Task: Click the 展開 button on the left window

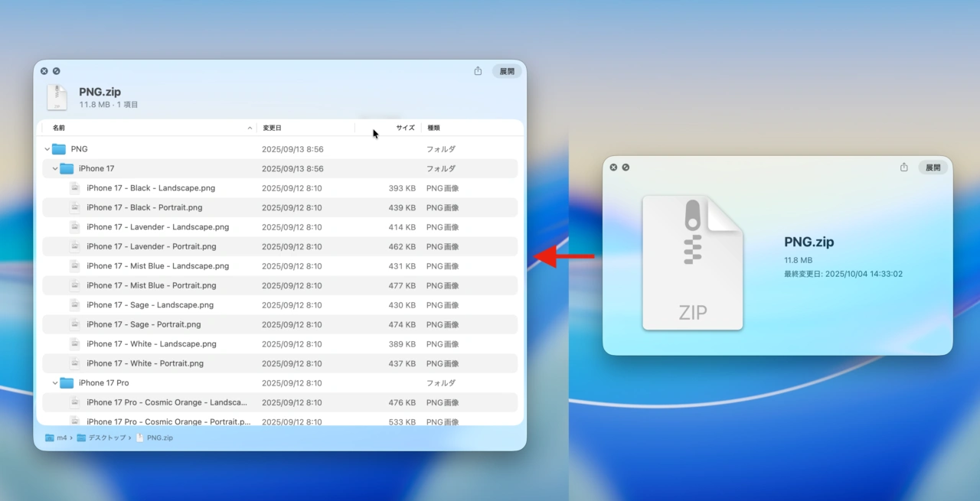Action: pos(506,70)
